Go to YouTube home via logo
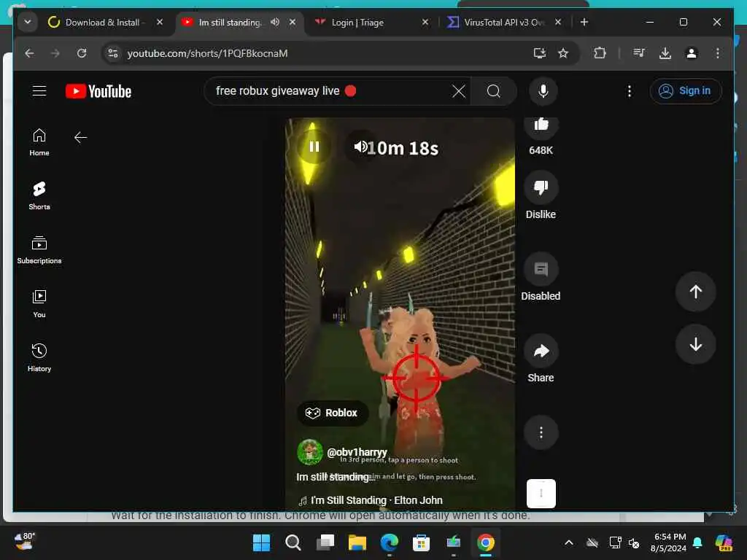 point(98,91)
